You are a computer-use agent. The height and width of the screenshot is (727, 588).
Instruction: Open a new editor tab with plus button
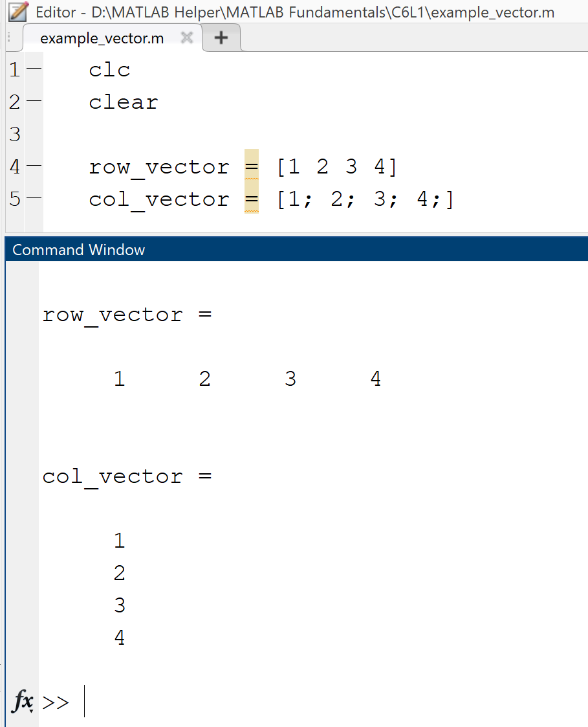221,38
